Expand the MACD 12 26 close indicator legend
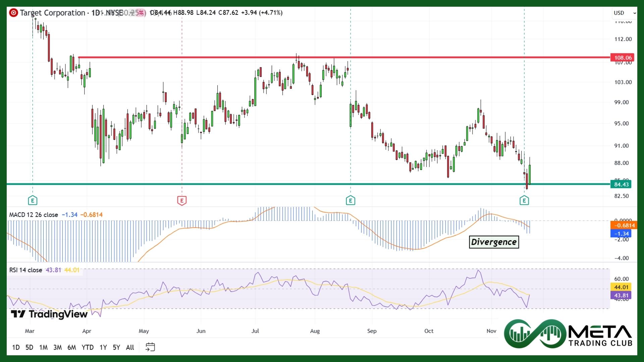 pyautogui.click(x=34, y=215)
